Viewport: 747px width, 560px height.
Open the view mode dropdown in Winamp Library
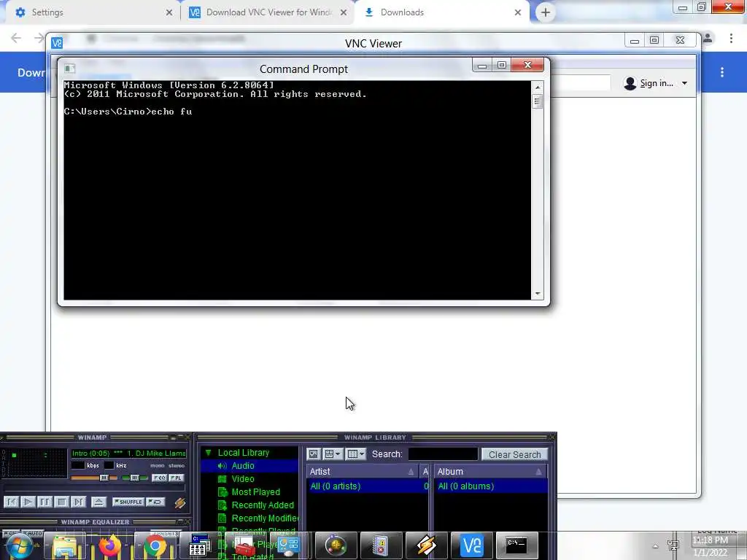click(333, 454)
